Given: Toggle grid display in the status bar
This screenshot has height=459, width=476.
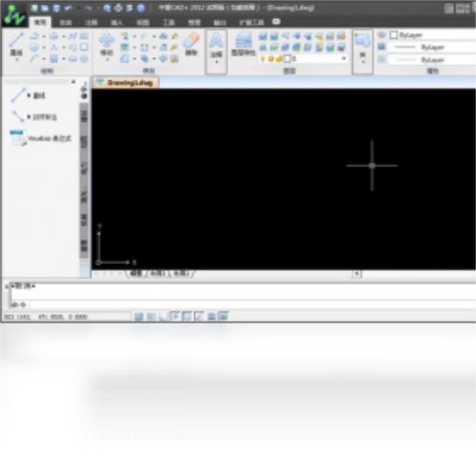Looking at the screenshot, I should 151,316.
